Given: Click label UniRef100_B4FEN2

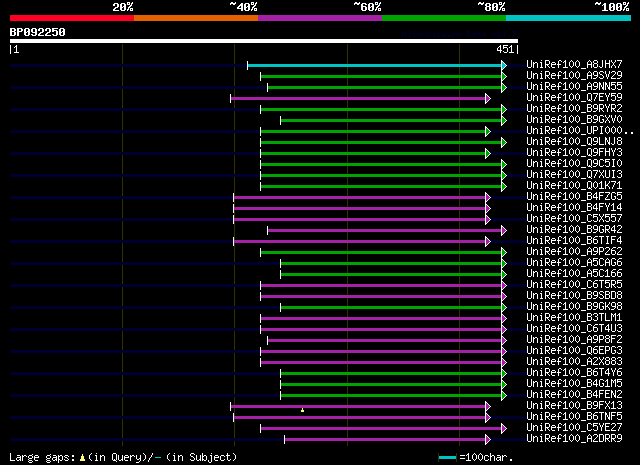Looking at the screenshot, I should 574,395.
